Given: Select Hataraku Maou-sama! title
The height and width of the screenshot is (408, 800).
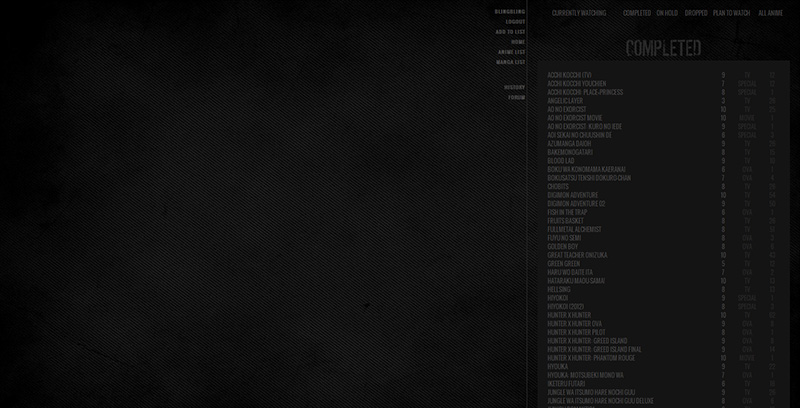Looking at the screenshot, I should click(576, 281).
